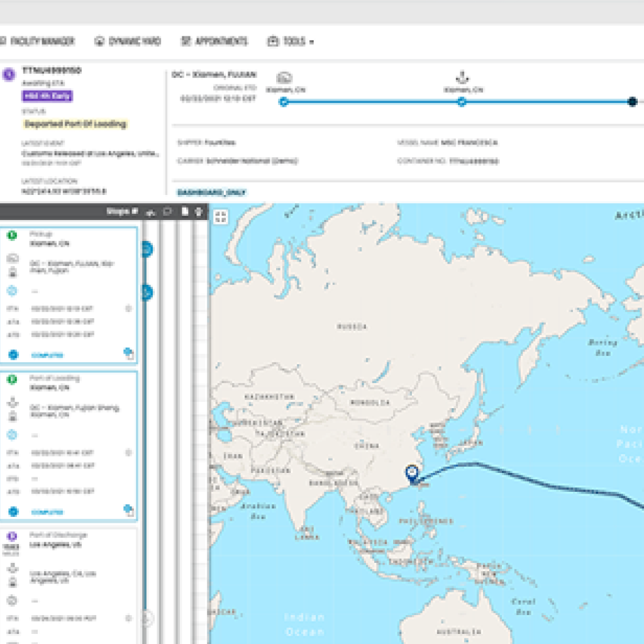
Task: Click the blue COMPLETED check toggle for Pickup
Action: [x=13, y=353]
